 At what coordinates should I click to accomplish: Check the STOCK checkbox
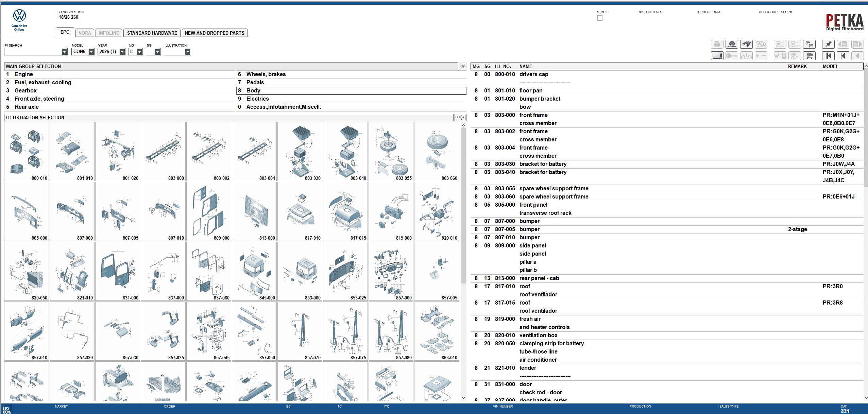click(x=600, y=18)
